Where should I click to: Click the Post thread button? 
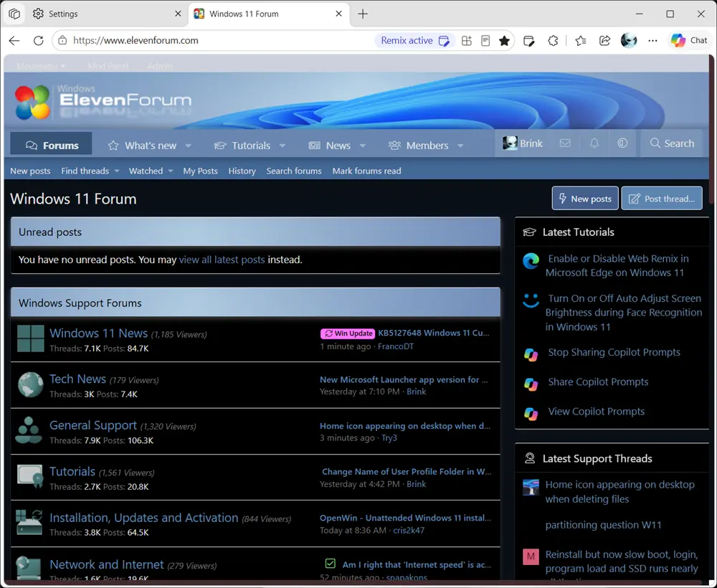click(x=662, y=199)
